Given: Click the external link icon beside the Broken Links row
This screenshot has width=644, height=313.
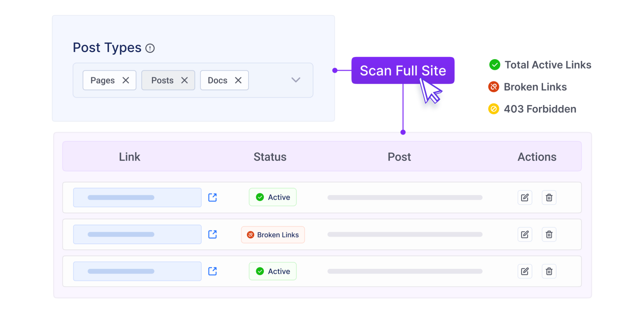Looking at the screenshot, I should coord(212,234).
